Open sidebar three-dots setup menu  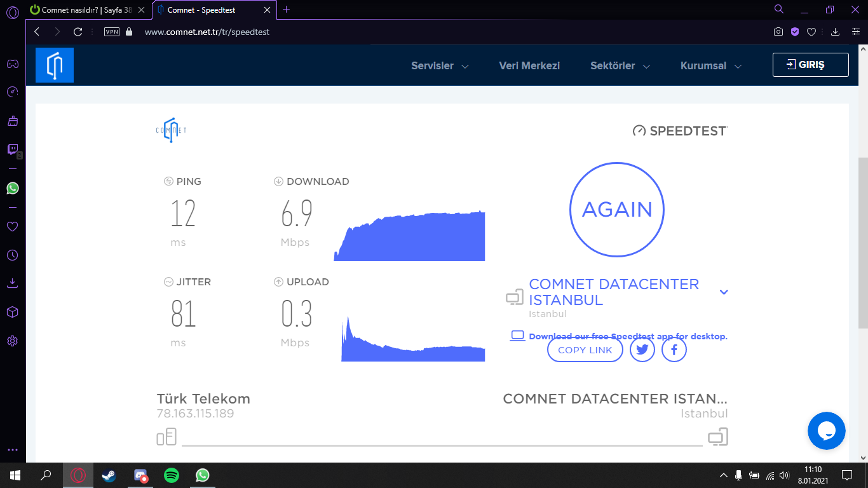point(12,450)
